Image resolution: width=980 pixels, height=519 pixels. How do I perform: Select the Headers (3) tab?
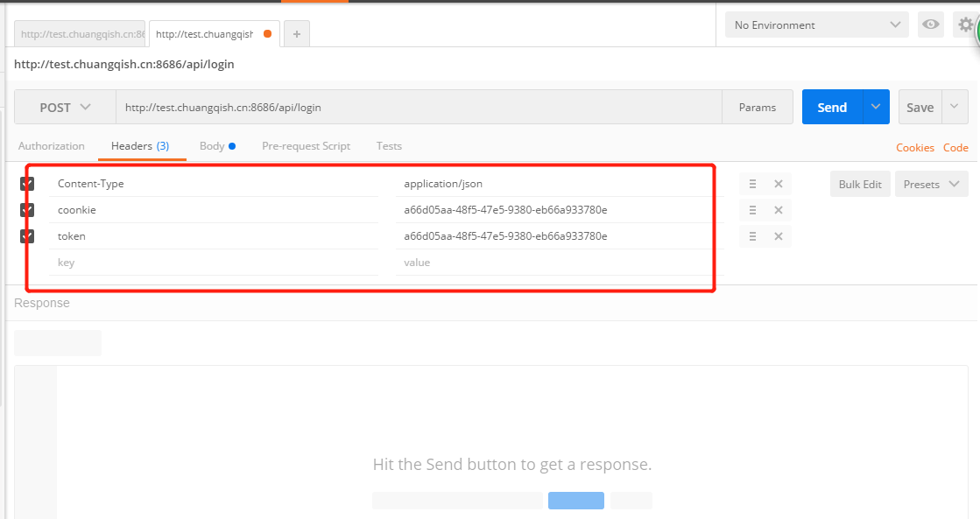[x=140, y=146]
